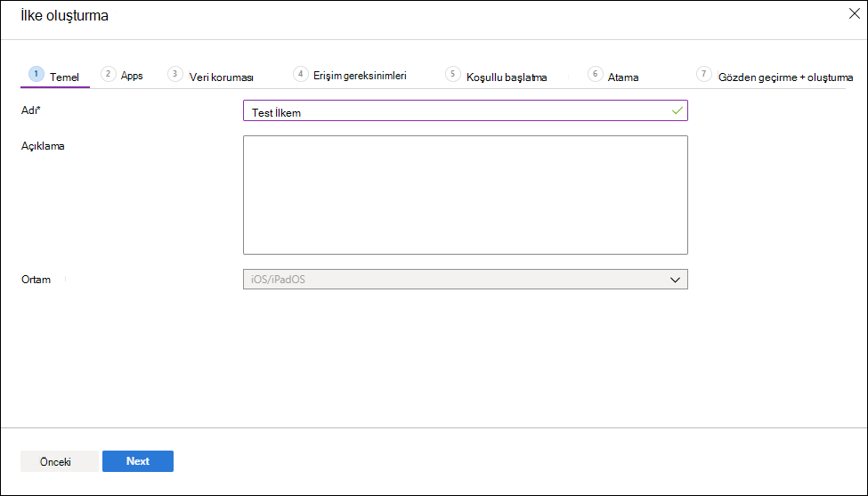Select Koşullu başlatma tab
This screenshot has width=868, height=496.
tap(497, 76)
